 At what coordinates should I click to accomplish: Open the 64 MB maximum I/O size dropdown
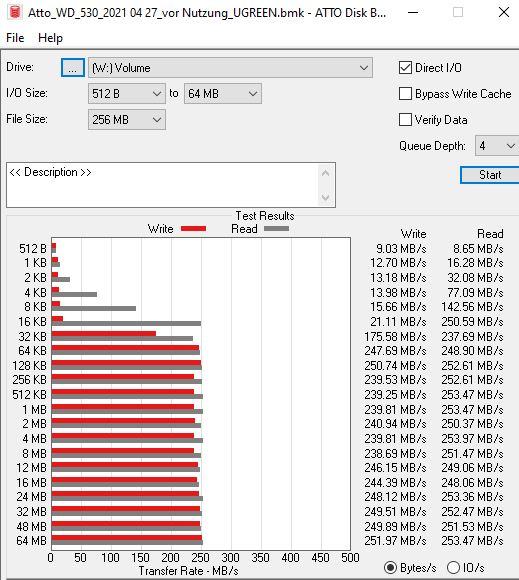coord(223,94)
